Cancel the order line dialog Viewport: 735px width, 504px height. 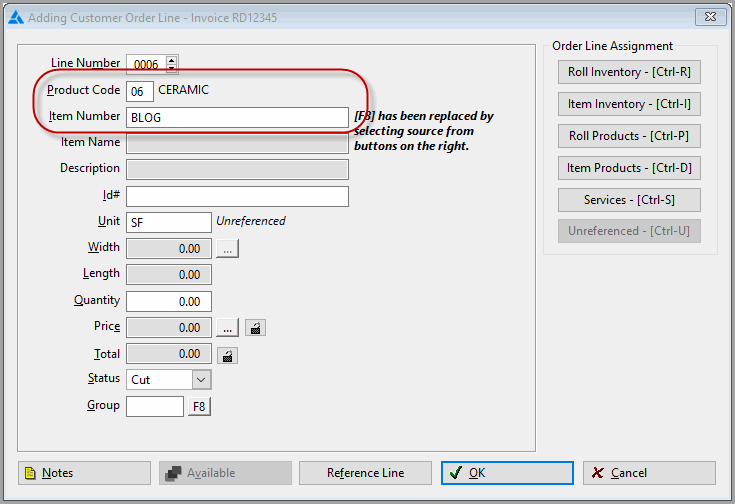[x=649, y=473]
